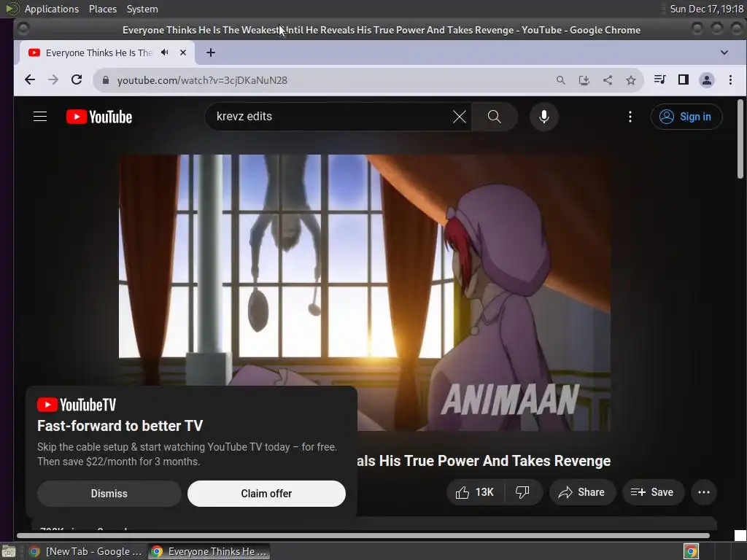Open Chrome media controls icon
This screenshot has width=747, height=560.
pyautogui.click(x=659, y=79)
